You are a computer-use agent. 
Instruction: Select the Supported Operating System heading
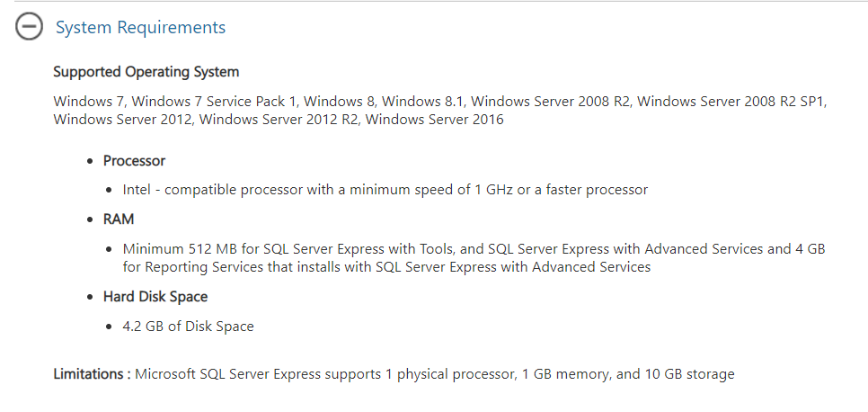[146, 72]
